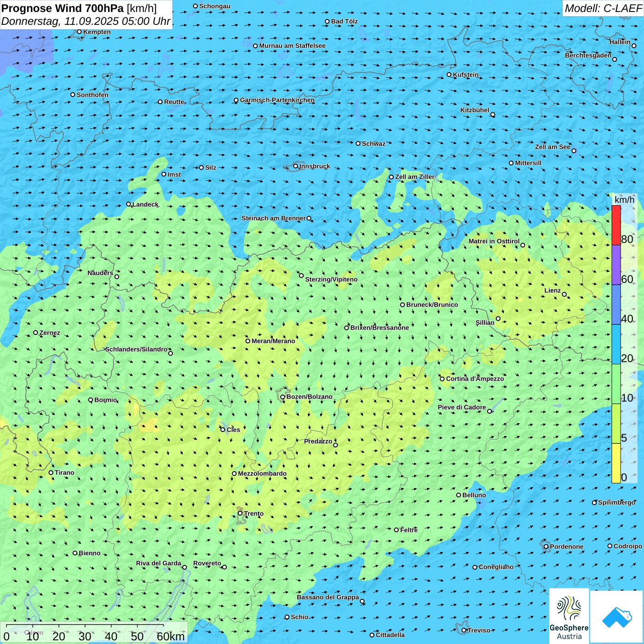
Task: Click the Meran/Merano marker
Action: coord(248,341)
